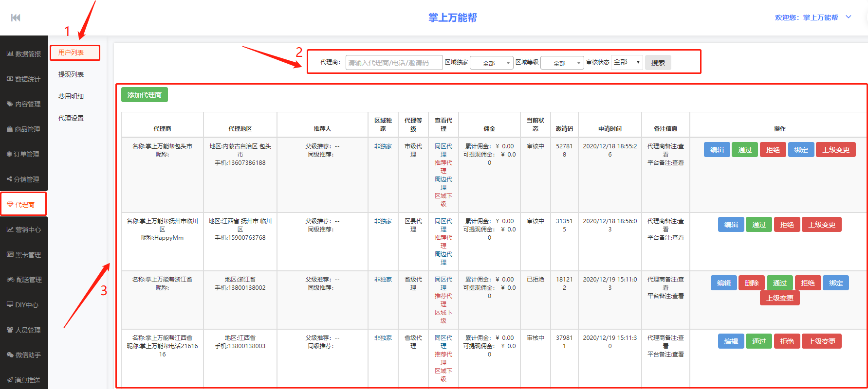This screenshot has height=389, width=868.
Task: Open 配送管理 delivery icon in sidebar
Action: point(10,280)
